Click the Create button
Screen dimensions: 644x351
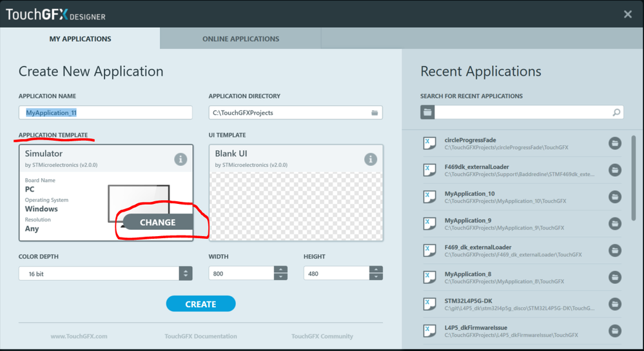(x=201, y=304)
